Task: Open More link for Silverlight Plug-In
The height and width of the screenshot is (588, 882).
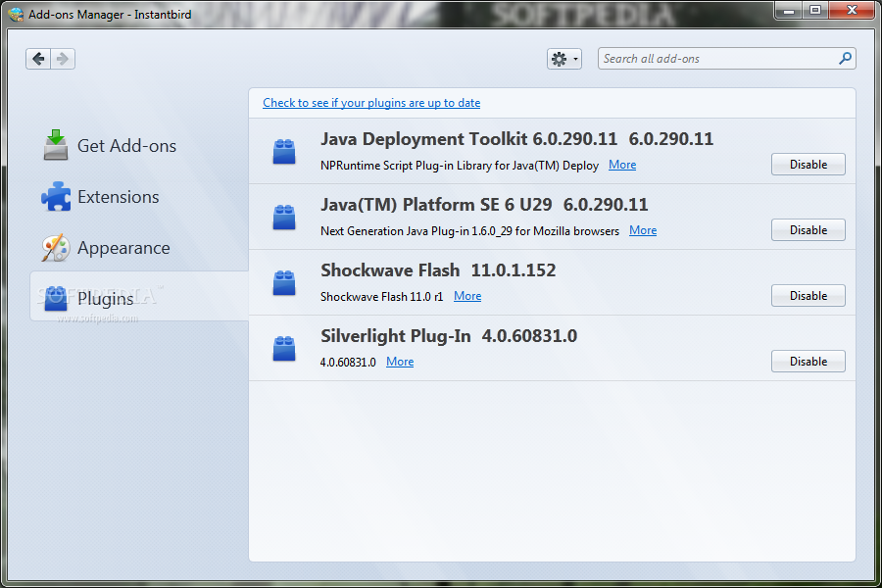Action: 400,362
